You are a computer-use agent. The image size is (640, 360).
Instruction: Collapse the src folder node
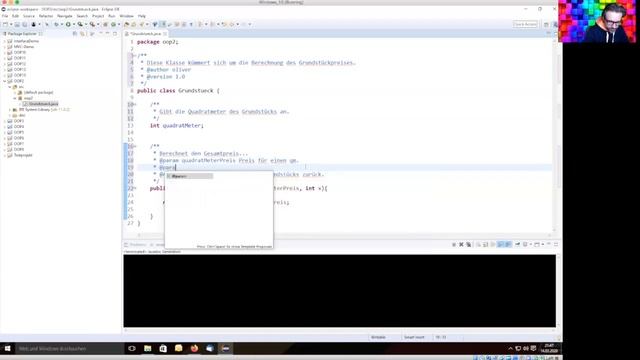[x=10, y=87]
